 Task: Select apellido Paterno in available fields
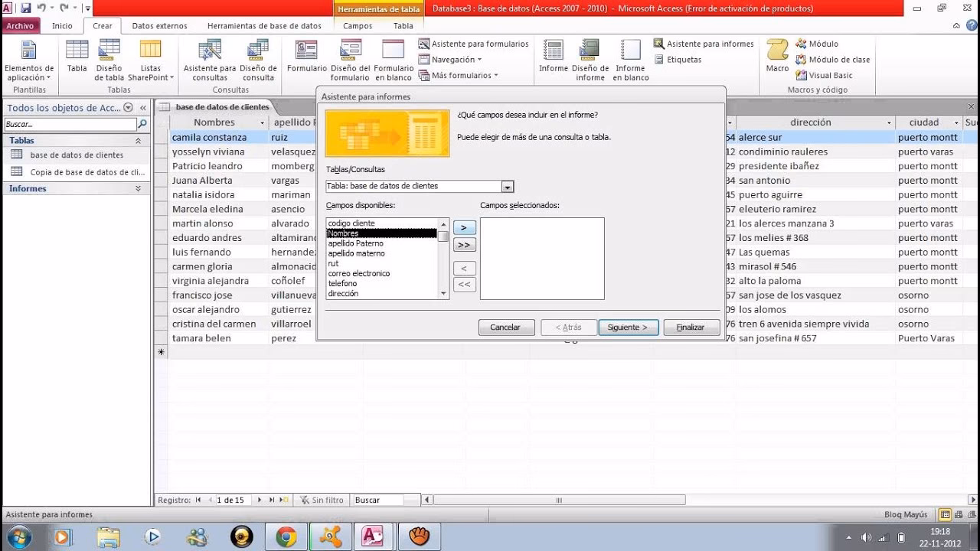pos(381,243)
